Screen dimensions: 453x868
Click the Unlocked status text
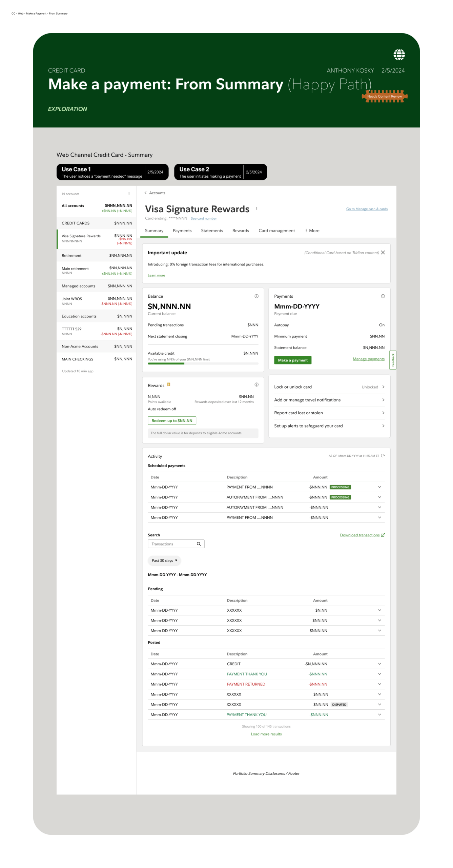click(x=370, y=387)
